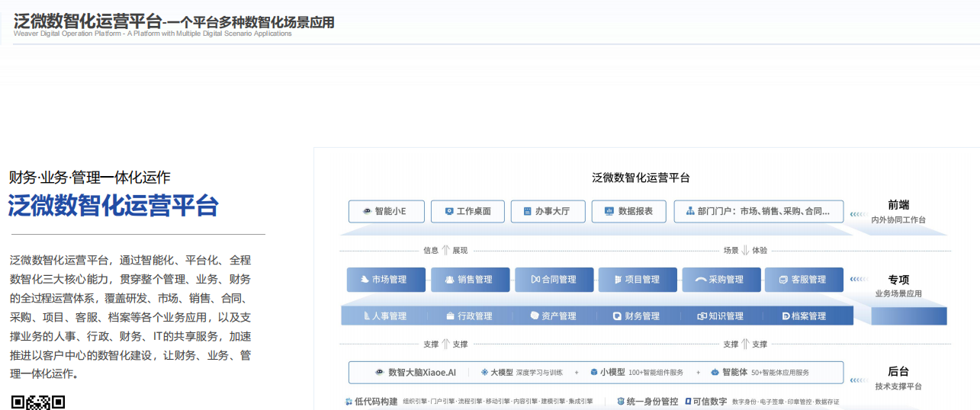
Task: Click the org-chart icon beside 部门门户
Action: click(x=690, y=211)
